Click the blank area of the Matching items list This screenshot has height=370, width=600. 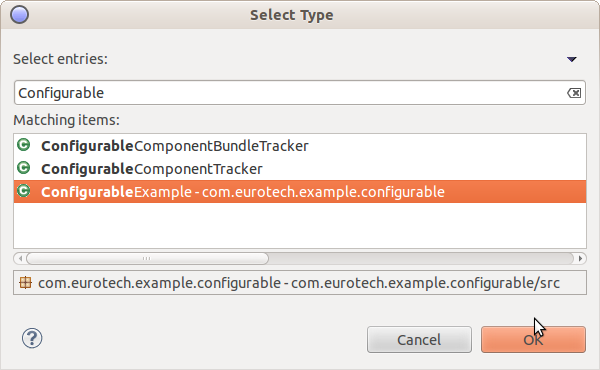[x=300, y=226]
